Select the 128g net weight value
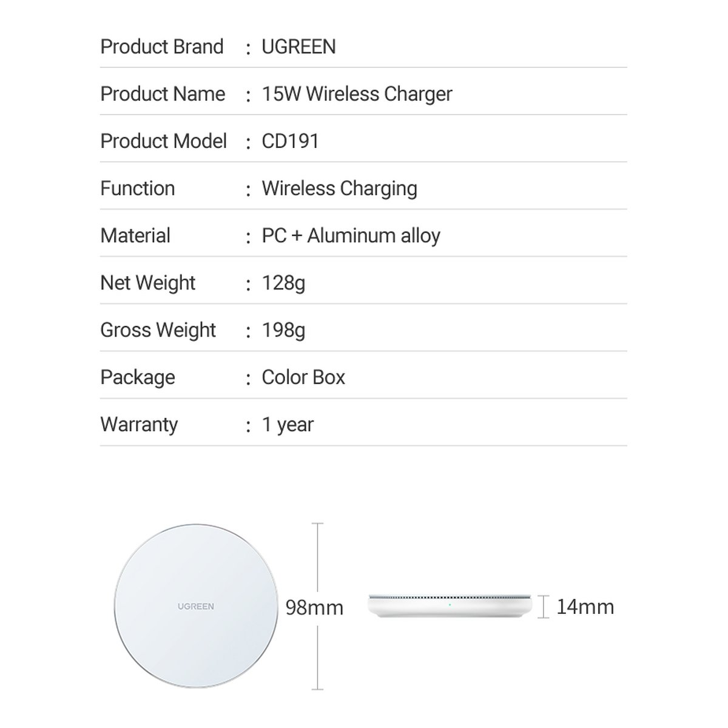The image size is (728, 728). (x=283, y=283)
